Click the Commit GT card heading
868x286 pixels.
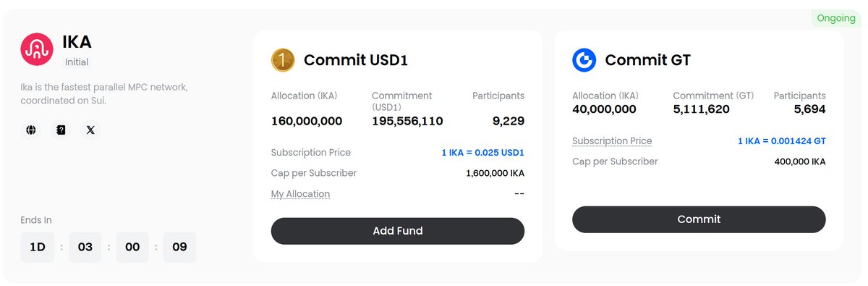(x=647, y=60)
